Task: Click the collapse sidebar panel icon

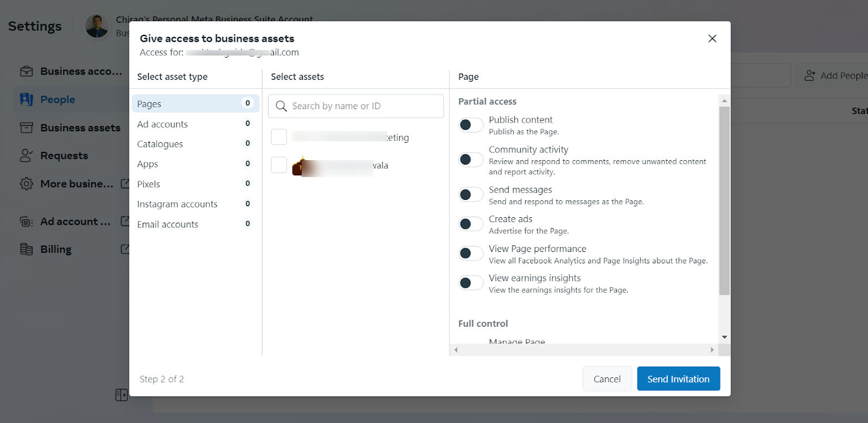Action: tap(122, 395)
